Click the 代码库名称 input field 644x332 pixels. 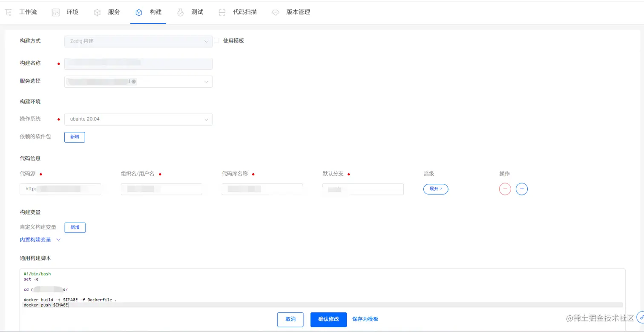point(262,189)
